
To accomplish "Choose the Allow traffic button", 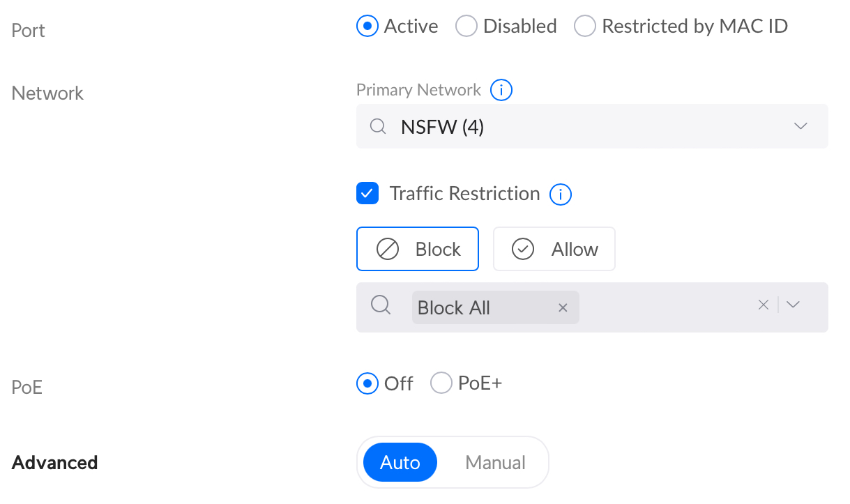I will click(554, 249).
